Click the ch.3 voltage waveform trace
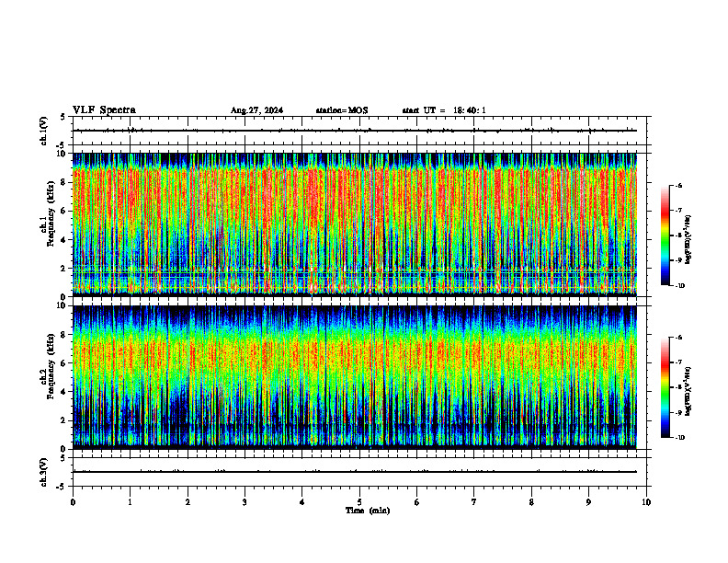 pos(355,472)
